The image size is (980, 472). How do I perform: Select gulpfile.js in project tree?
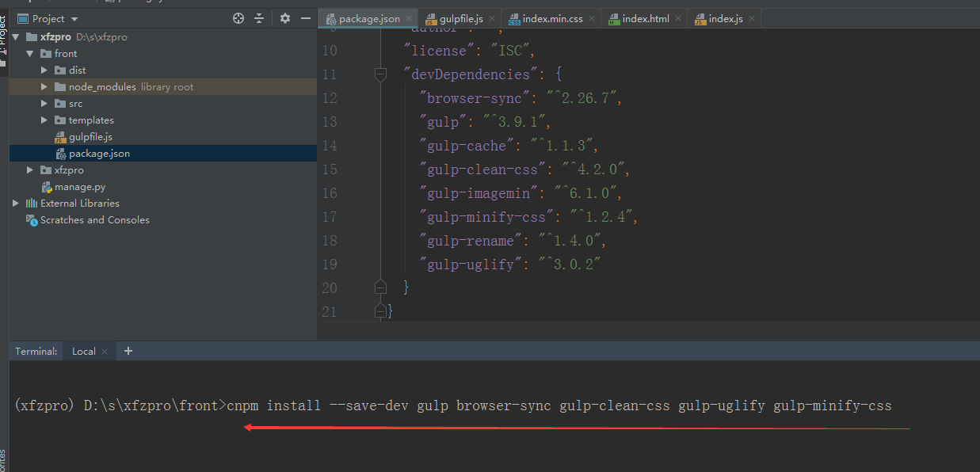tap(90, 137)
